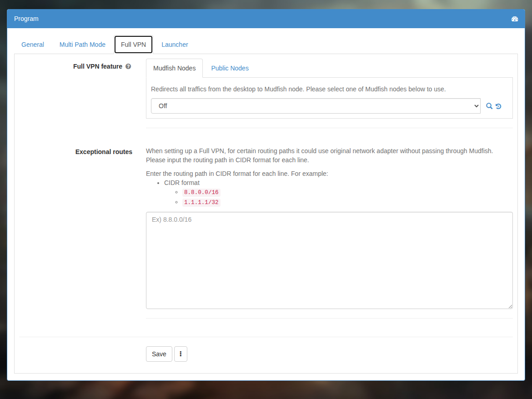Click the 1.1.1.1/32 example code text
This screenshot has height=399, width=532.
[x=201, y=202]
